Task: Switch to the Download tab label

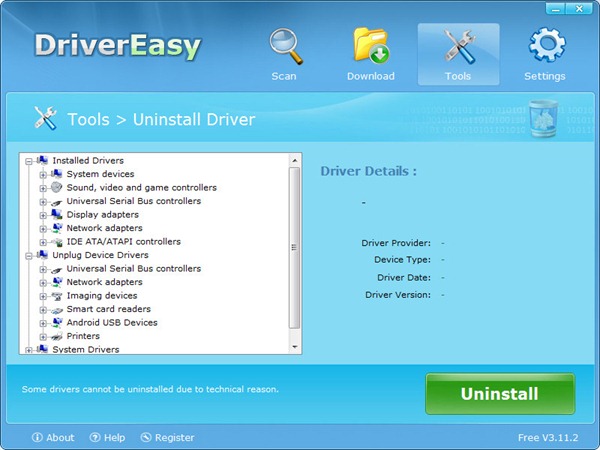Action: (x=371, y=76)
